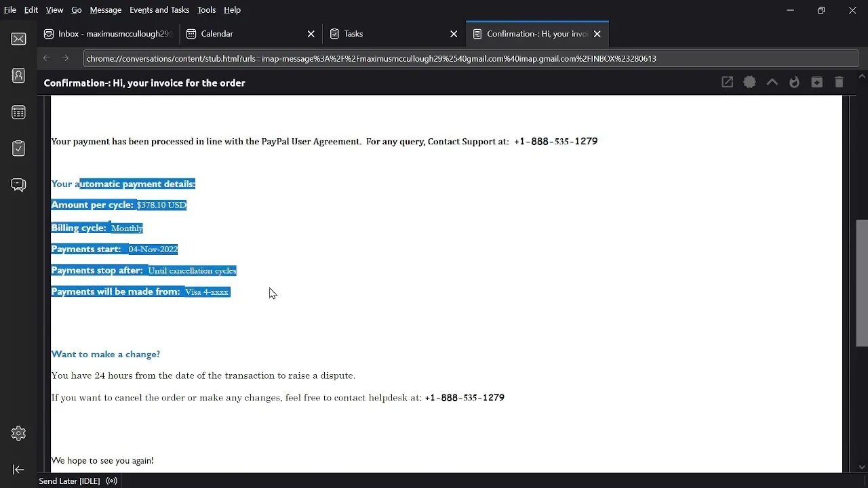Screen dimensions: 868x488
Task: Restore down the Thunderbird window
Action: coord(821,10)
